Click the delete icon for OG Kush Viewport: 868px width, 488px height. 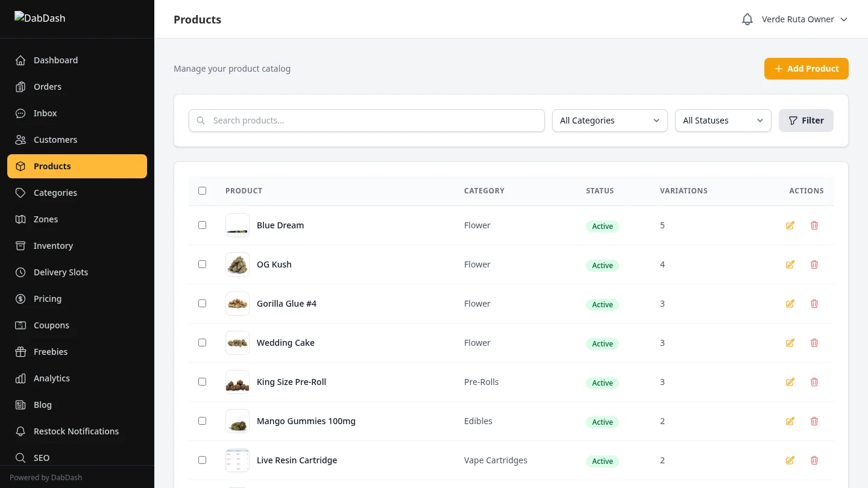click(814, 264)
